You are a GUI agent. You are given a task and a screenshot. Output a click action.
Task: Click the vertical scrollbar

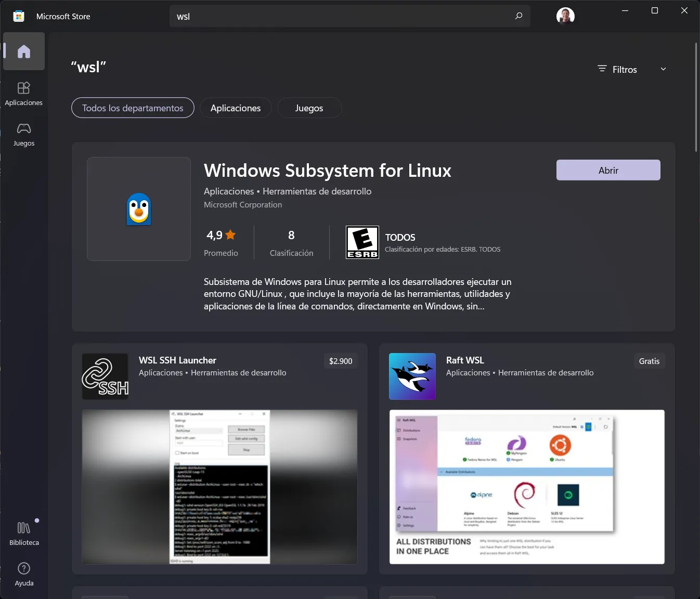coord(696,97)
